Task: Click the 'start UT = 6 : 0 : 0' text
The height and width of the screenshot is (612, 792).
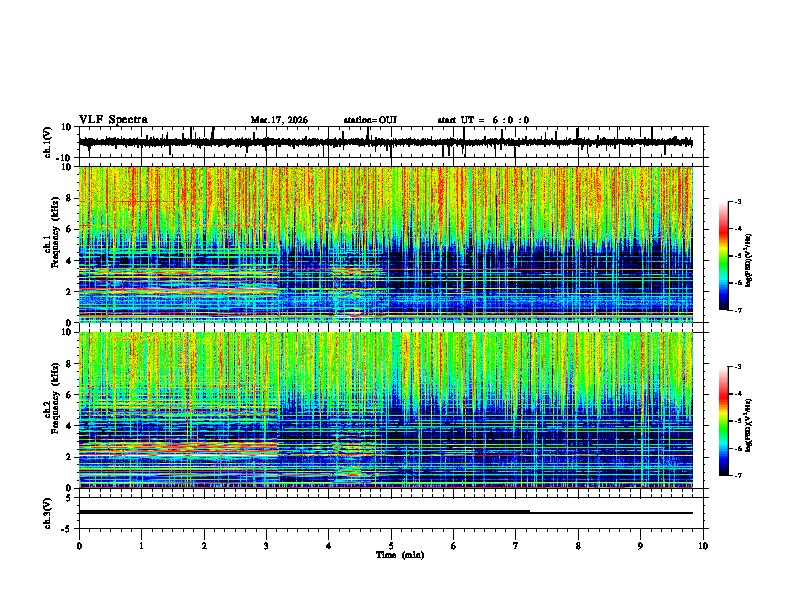Action: pos(483,120)
